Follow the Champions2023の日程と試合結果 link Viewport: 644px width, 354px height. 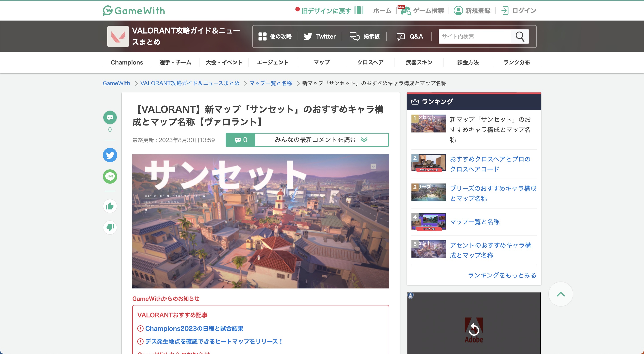(194, 328)
